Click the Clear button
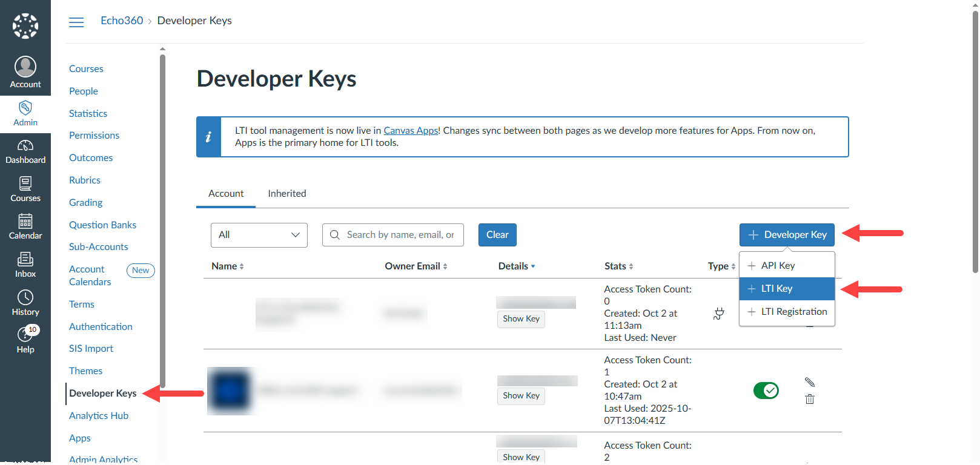 tap(497, 235)
